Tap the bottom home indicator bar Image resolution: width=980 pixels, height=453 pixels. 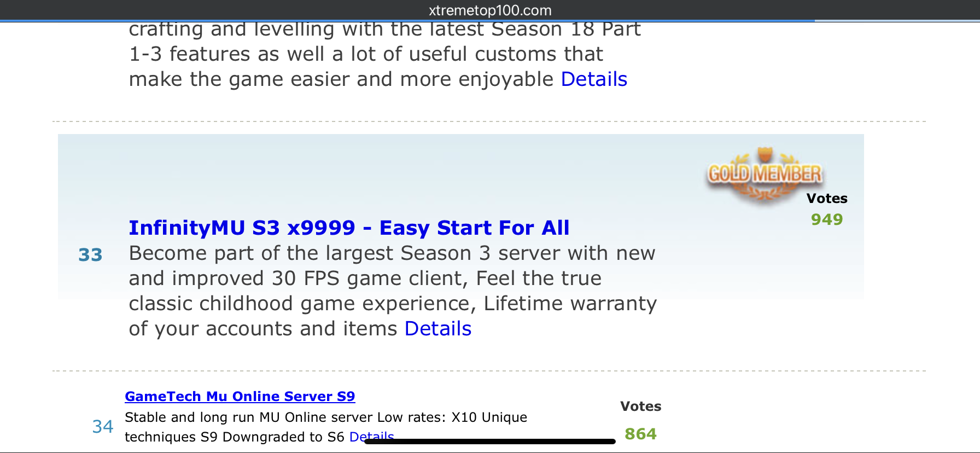tap(490, 441)
